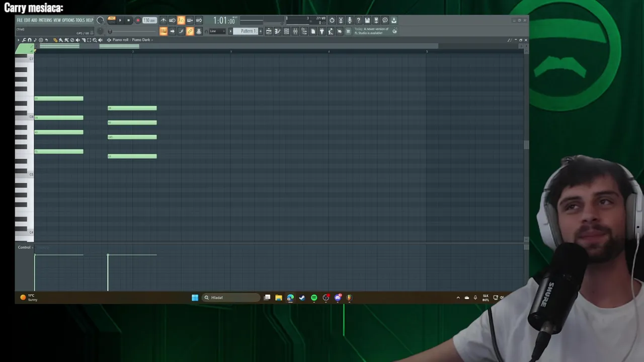Open the piano roll options arrow menu
This screenshot has width=644, height=362.
pyautogui.click(x=19, y=40)
